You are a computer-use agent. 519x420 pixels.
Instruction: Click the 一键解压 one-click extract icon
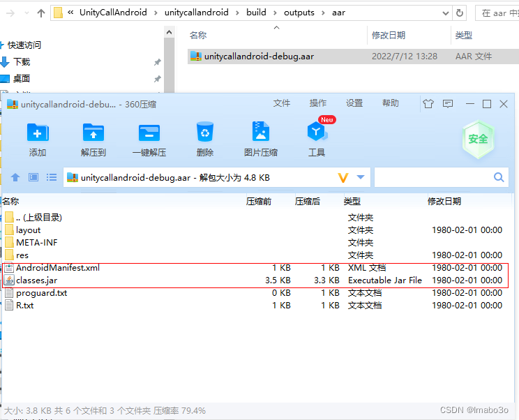tap(149, 133)
